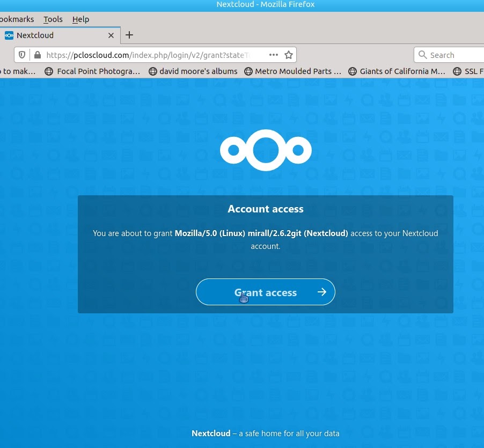
Task: Open david moore's albums bookmark
Action: tap(193, 71)
